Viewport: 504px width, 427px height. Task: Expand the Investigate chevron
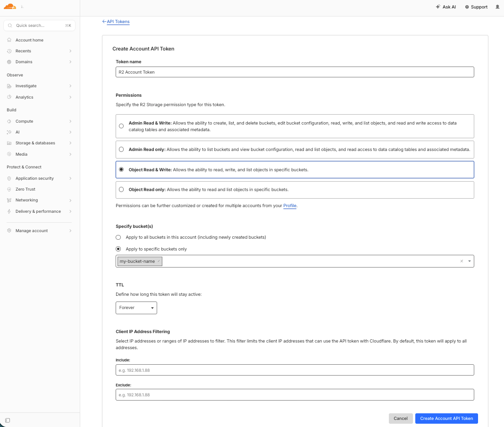pyautogui.click(x=70, y=86)
